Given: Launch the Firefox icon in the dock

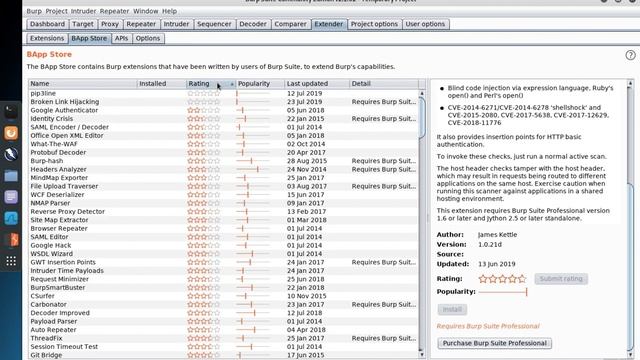Looking at the screenshot, I should pyautogui.click(x=11, y=133).
